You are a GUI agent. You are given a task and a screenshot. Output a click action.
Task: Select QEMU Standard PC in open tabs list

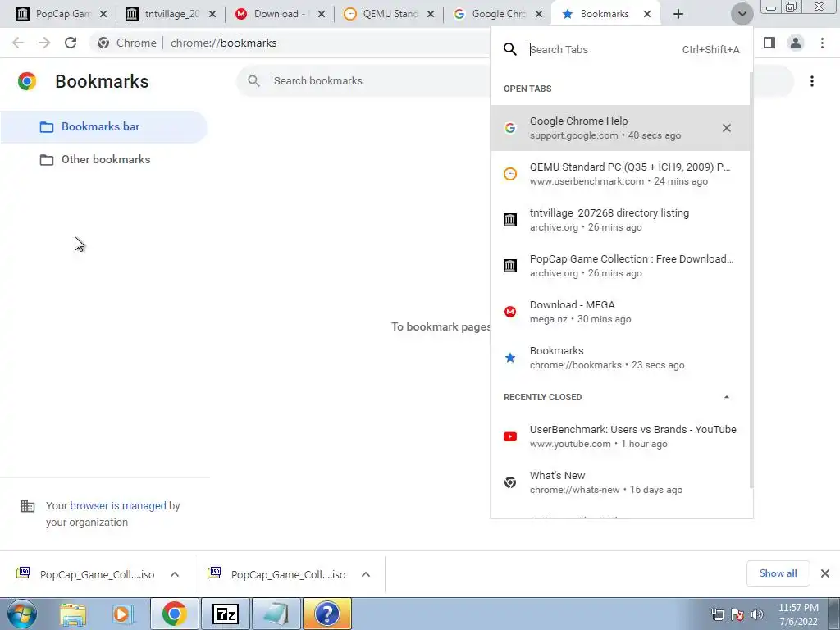tap(620, 174)
